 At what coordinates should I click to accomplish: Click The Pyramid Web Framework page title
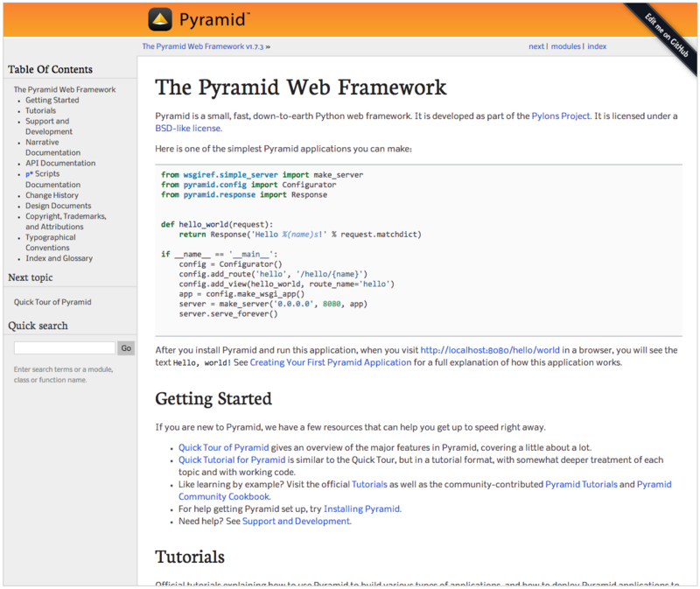pyautogui.click(x=301, y=87)
